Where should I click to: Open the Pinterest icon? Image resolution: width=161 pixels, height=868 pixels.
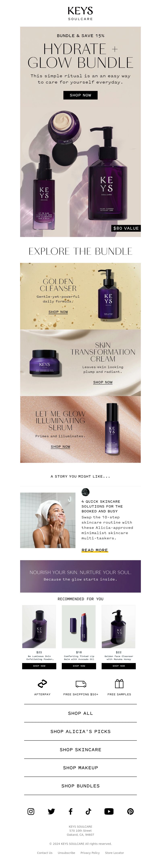(x=130, y=811)
